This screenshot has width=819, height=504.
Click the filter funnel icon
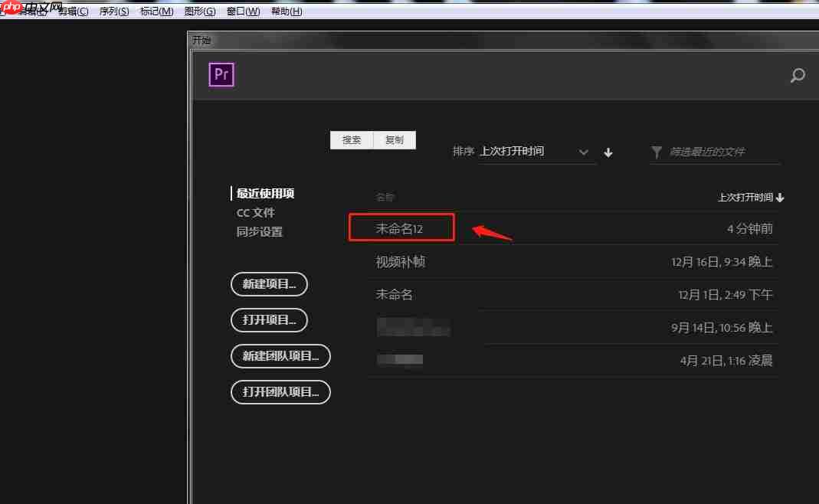656,152
